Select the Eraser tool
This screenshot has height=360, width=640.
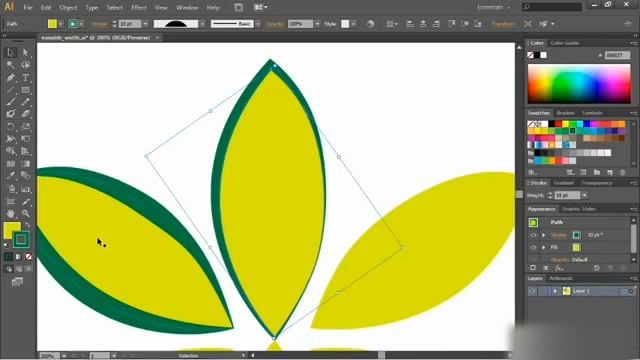coord(25,114)
